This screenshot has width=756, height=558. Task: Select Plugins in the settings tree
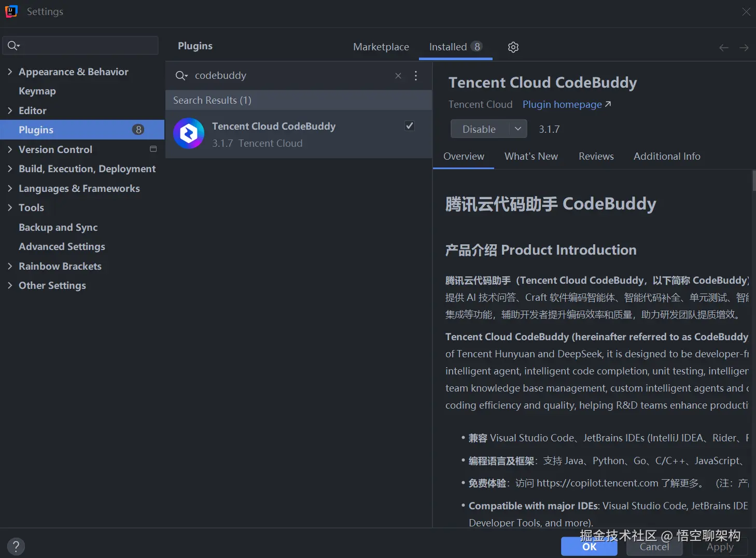[82, 130]
